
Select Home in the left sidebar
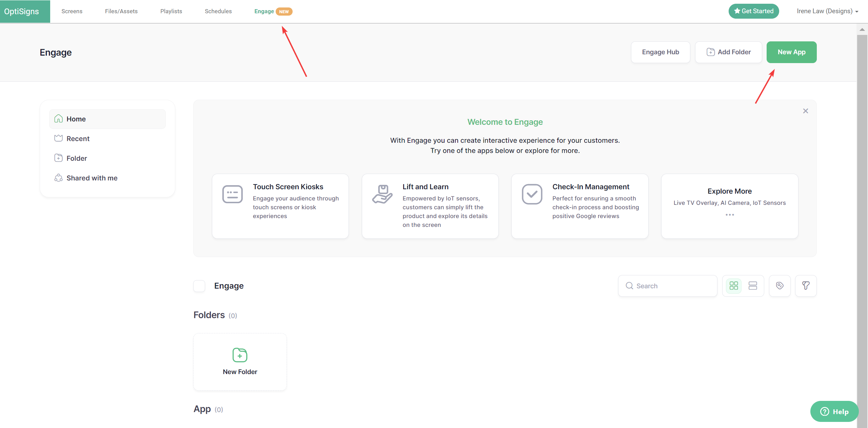click(76, 119)
